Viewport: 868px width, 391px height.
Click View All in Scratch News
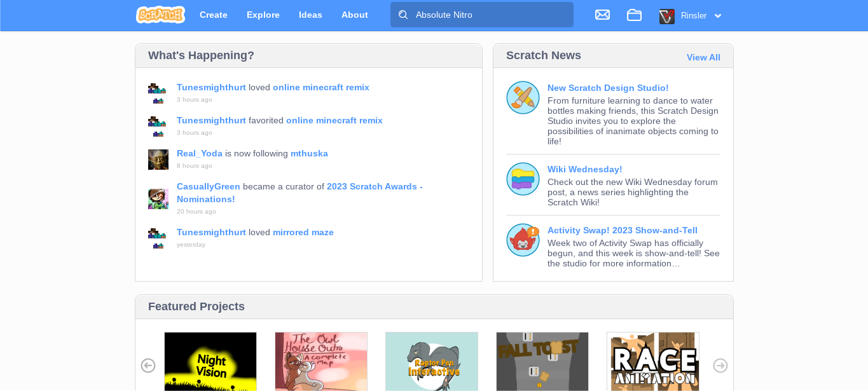coord(703,57)
